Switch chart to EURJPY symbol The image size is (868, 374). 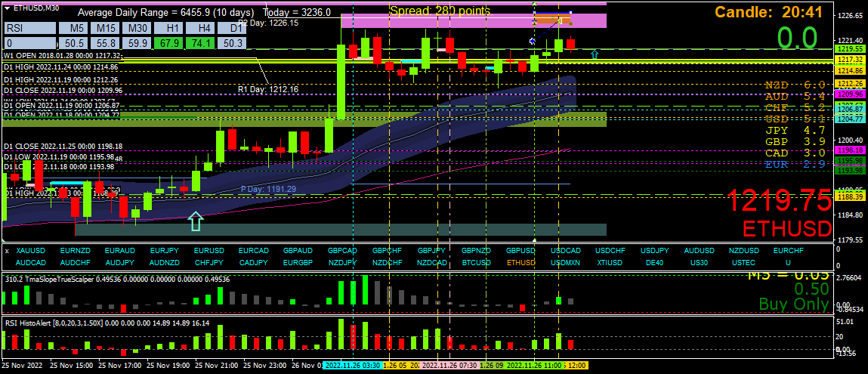point(164,251)
